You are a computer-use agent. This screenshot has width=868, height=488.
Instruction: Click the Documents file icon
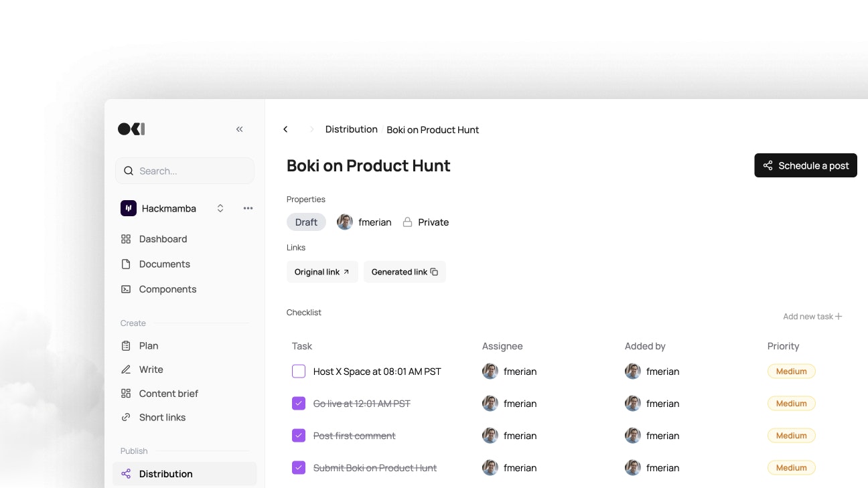point(126,264)
